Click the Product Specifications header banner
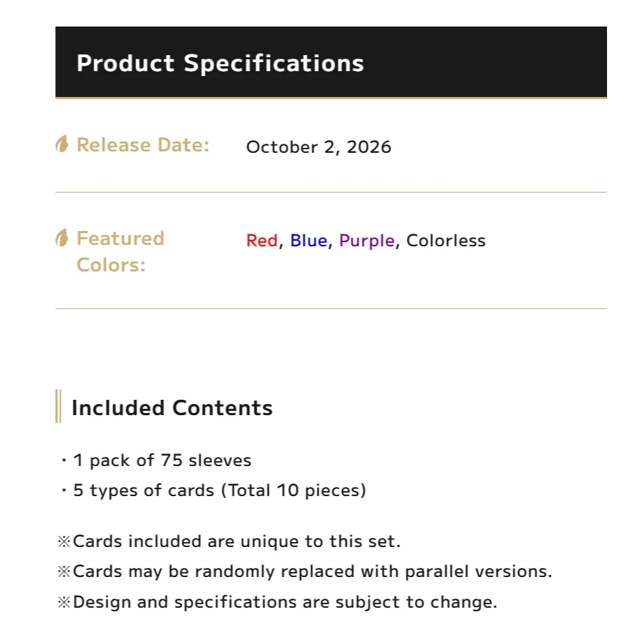This screenshot has width=644, height=644. click(x=331, y=62)
